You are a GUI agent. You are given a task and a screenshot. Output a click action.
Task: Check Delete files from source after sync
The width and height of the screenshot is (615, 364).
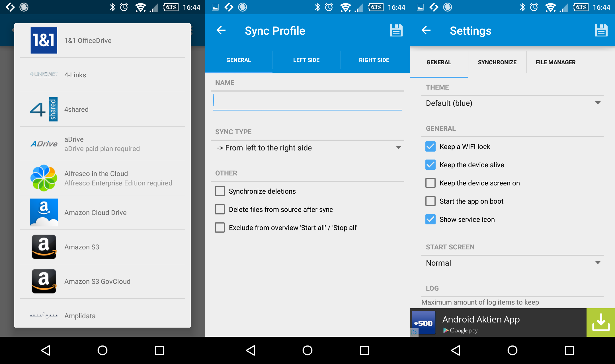(220, 209)
